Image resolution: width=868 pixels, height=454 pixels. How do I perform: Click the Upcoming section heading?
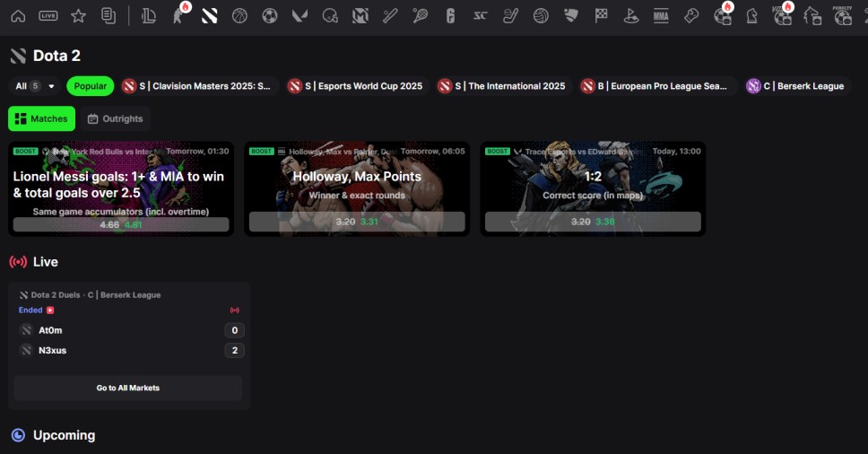click(x=65, y=435)
